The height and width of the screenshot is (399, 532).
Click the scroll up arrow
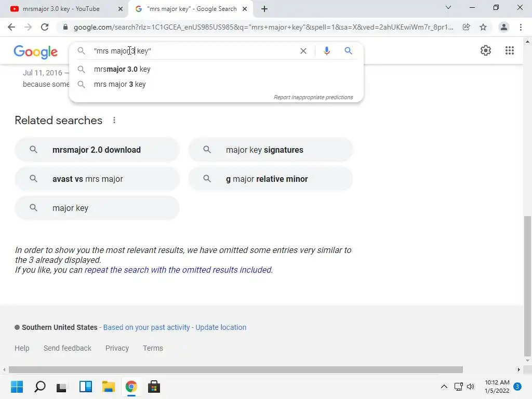[x=527, y=42]
